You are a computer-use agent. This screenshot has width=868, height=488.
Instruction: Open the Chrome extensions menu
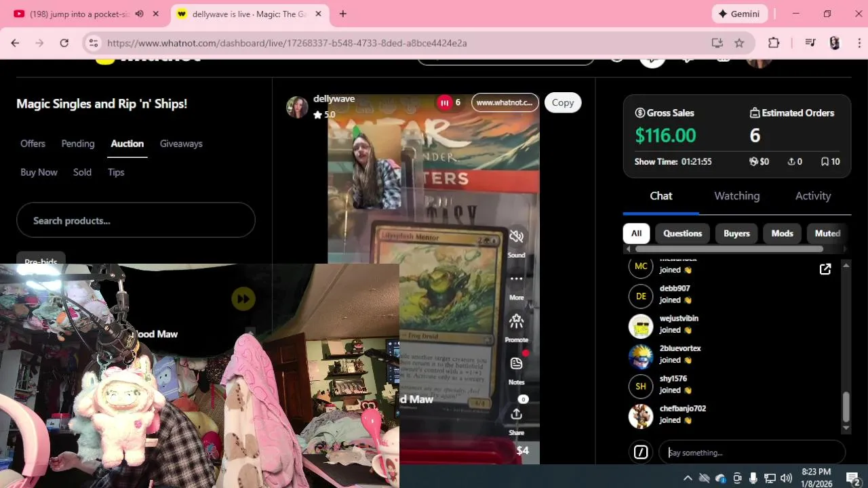774,43
